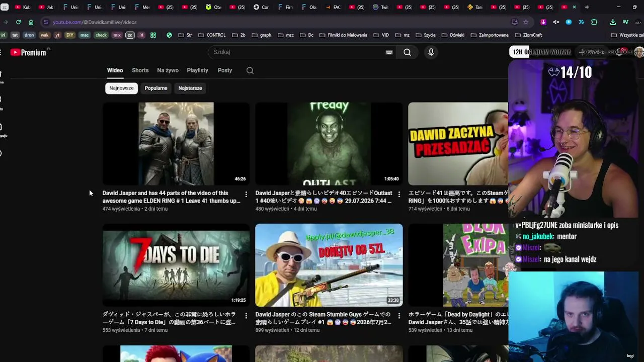The height and width of the screenshot is (362, 644).
Task: Open the 7 Days to Die thumbnail
Action: (176, 265)
